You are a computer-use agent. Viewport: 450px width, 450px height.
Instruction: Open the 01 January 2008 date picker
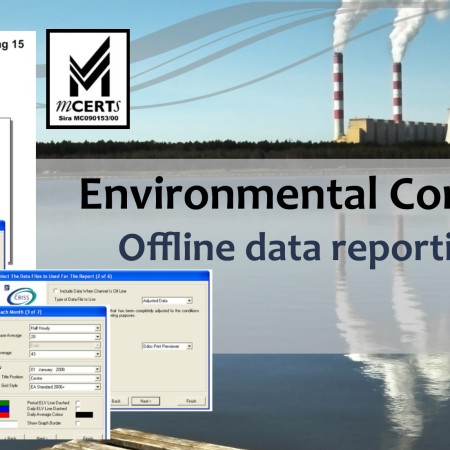65,370
